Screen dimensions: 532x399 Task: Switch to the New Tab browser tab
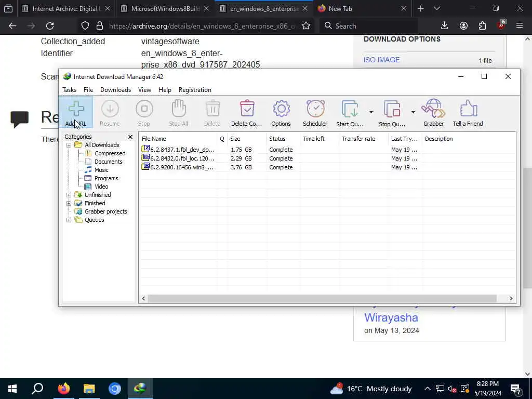pyautogui.click(x=362, y=9)
